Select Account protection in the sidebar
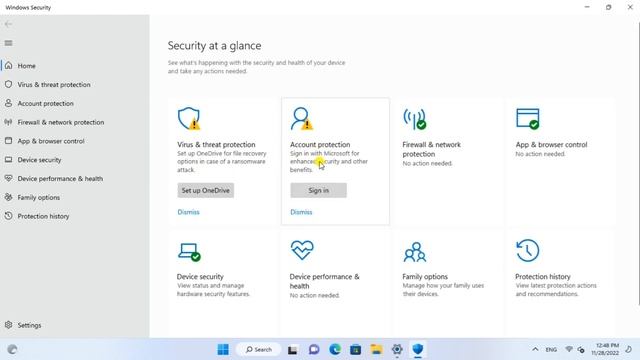The height and width of the screenshot is (360, 640). coord(45,103)
